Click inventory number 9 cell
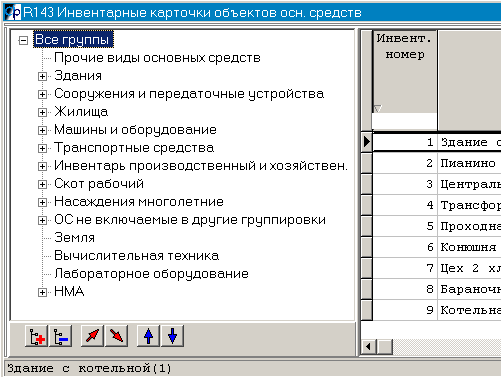This screenshot has height=377, width=501. tap(405, 310)
